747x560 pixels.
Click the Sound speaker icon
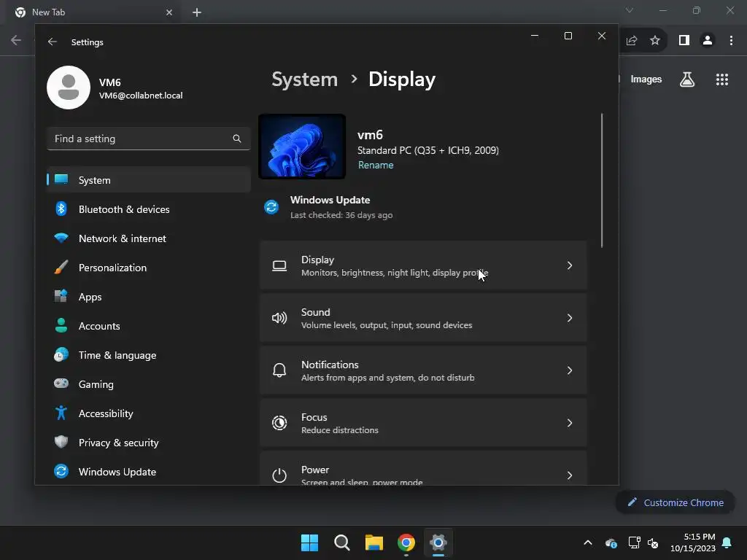click(279, 318)
